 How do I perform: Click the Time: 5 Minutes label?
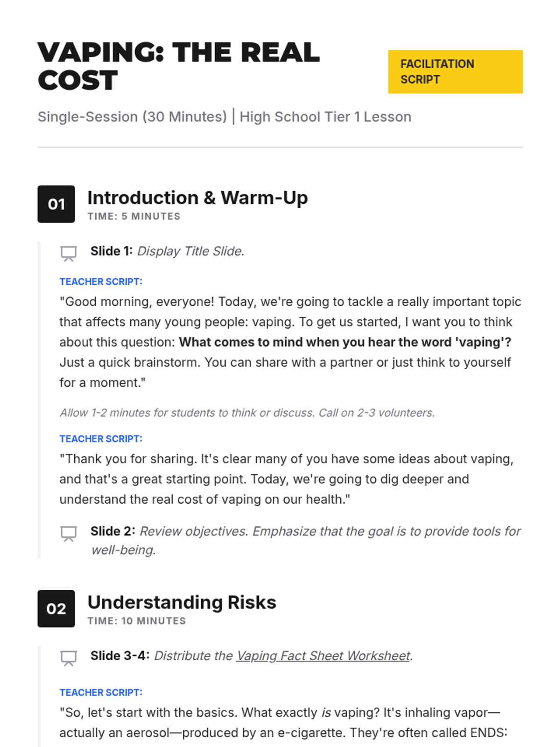[134, 217]
